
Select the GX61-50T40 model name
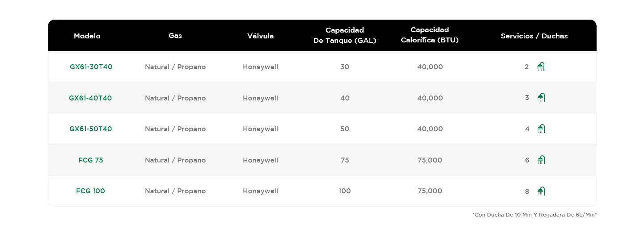point(91,129)
